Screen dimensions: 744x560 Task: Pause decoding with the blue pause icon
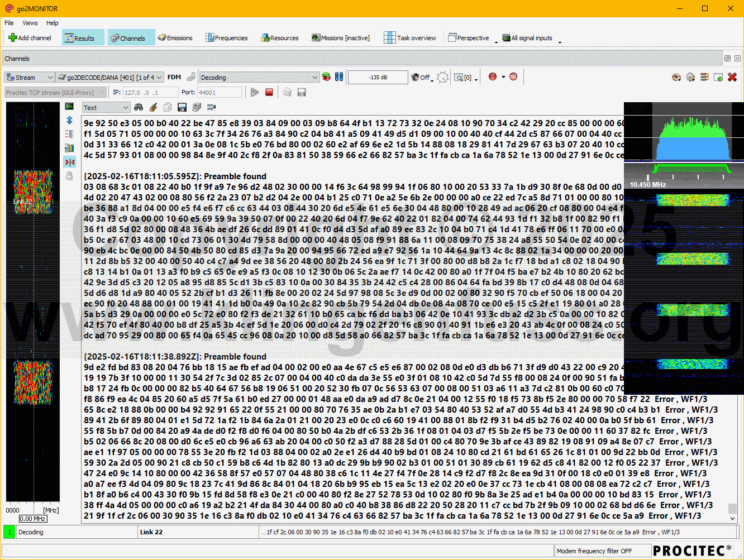coord(339,77)
